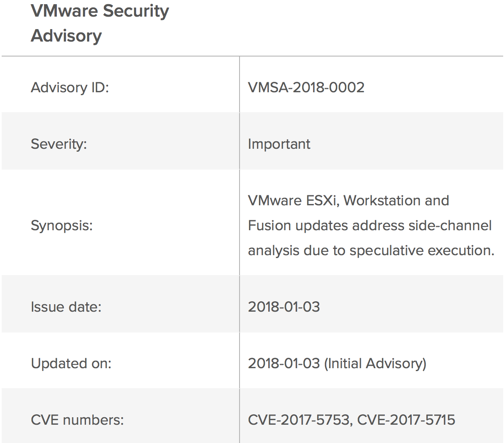Viewport: 504px width, 443px height.
Task: Open the CVE-2017-5753 entry
Action: (299, 420)
